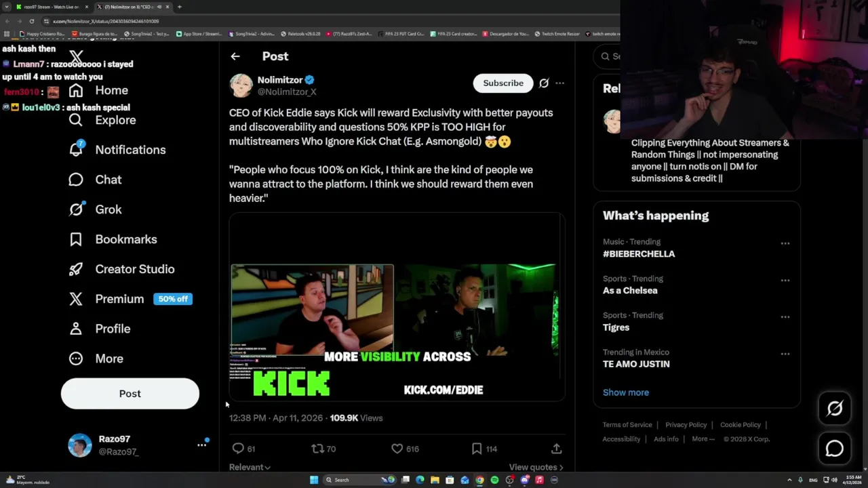868x488 pixels.
Task: Open options for Tigres trend
Action: point(785,317)
